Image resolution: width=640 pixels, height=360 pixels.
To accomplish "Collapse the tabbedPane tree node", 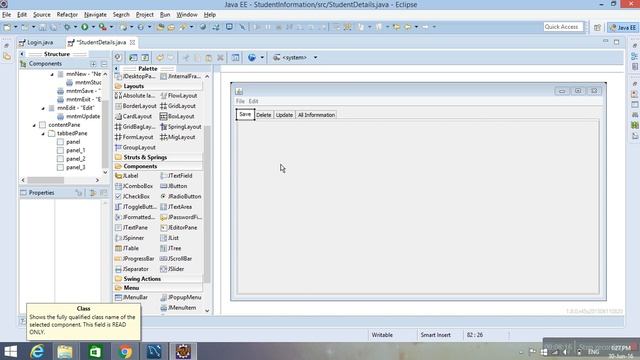I will (x=43, y=133).
